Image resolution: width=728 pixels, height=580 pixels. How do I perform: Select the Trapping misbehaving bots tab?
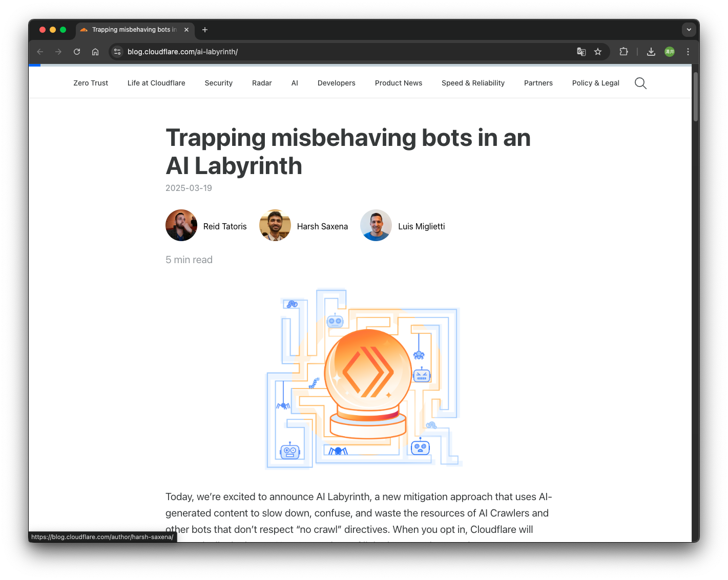tap(134, 30)
